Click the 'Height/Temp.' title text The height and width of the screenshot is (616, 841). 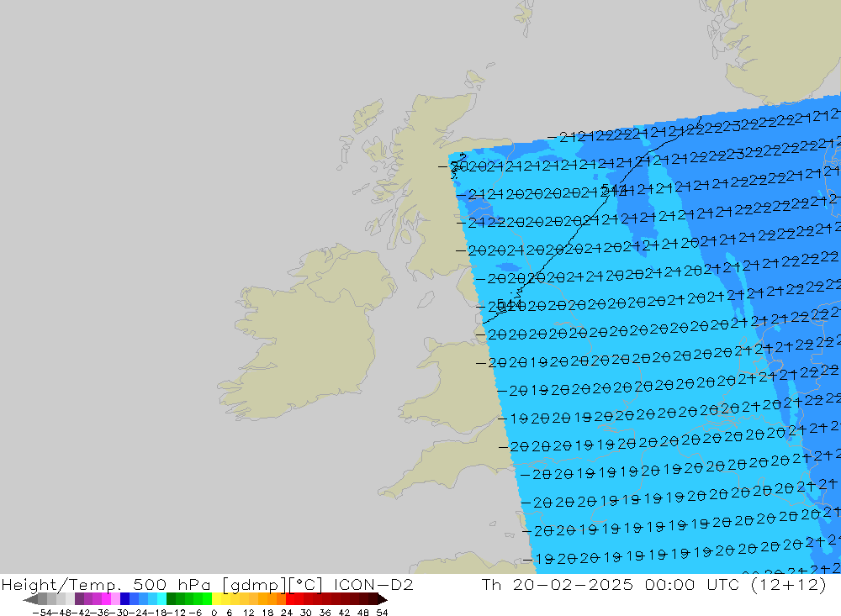pyautogui.click(x=60, y=585)
